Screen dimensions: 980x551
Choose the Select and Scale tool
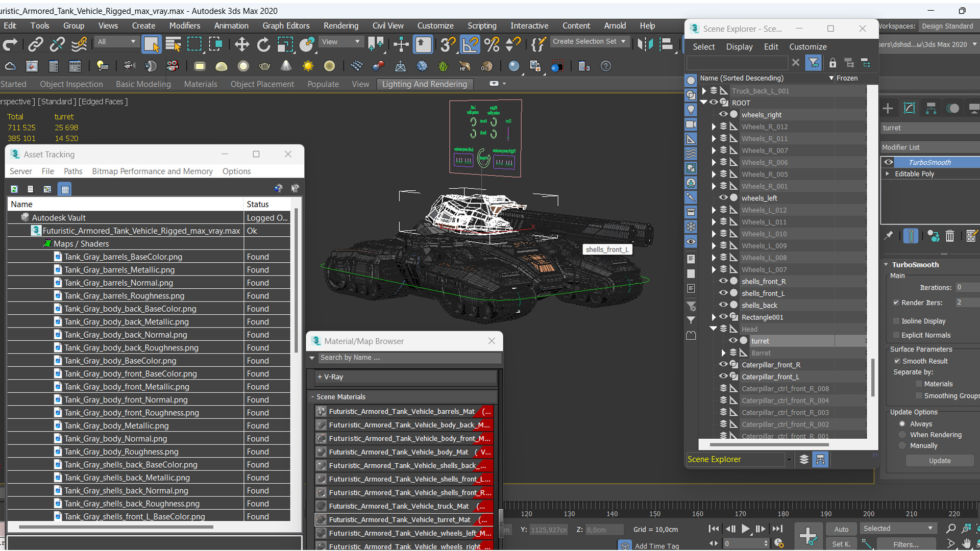pos(285,44)
